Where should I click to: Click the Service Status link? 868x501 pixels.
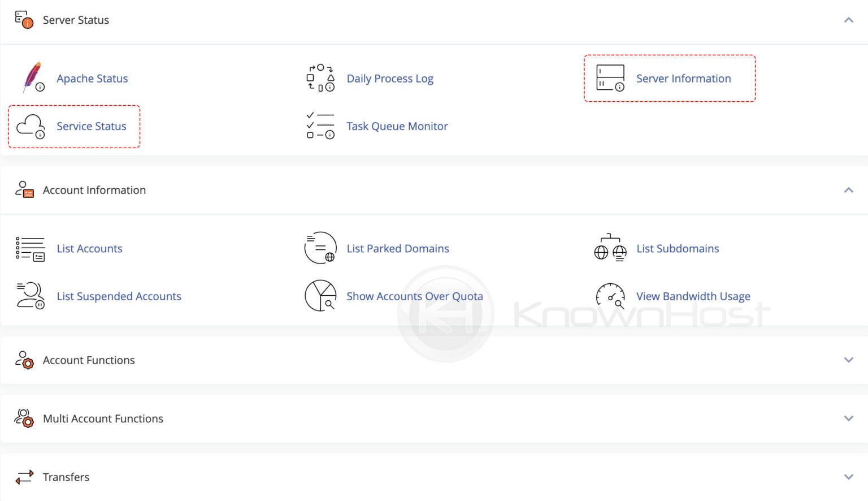(x=92, y=126)
